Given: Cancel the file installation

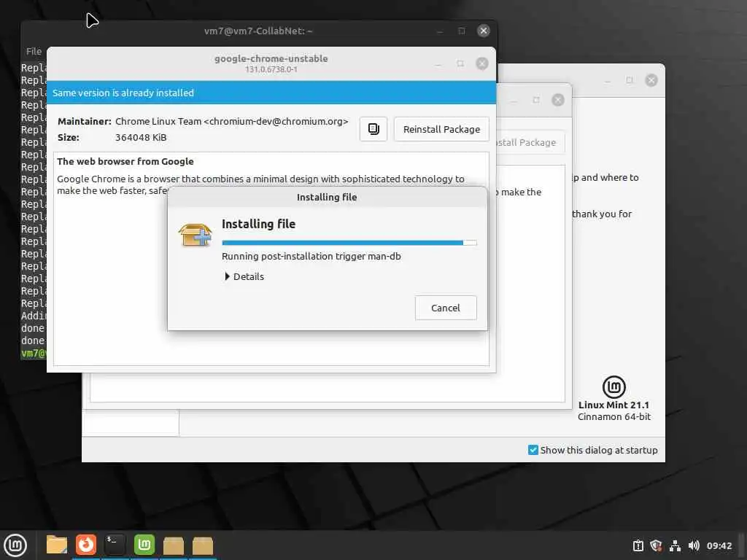Looking at the screenshot, I should 446,308.
